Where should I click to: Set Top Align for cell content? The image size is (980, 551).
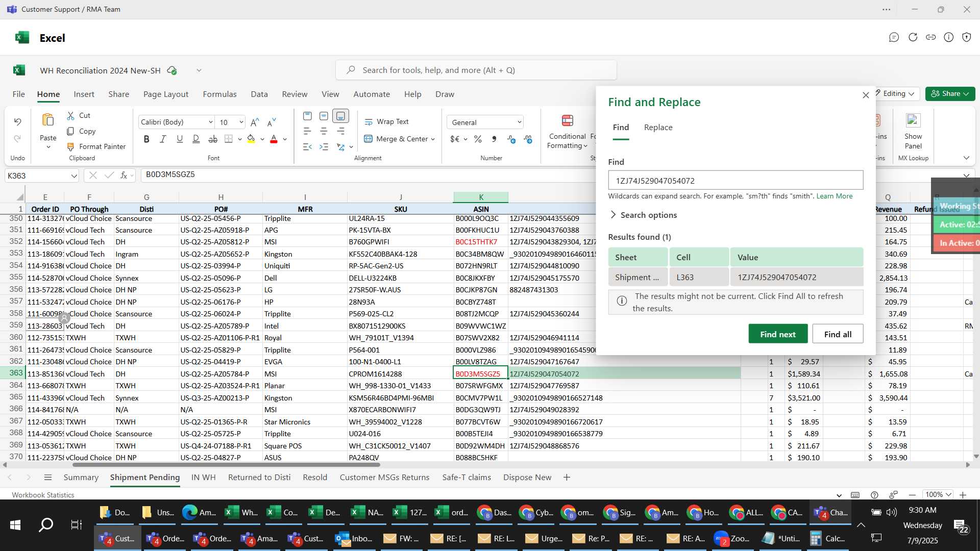pyautogui.click(x=307, y=116)
